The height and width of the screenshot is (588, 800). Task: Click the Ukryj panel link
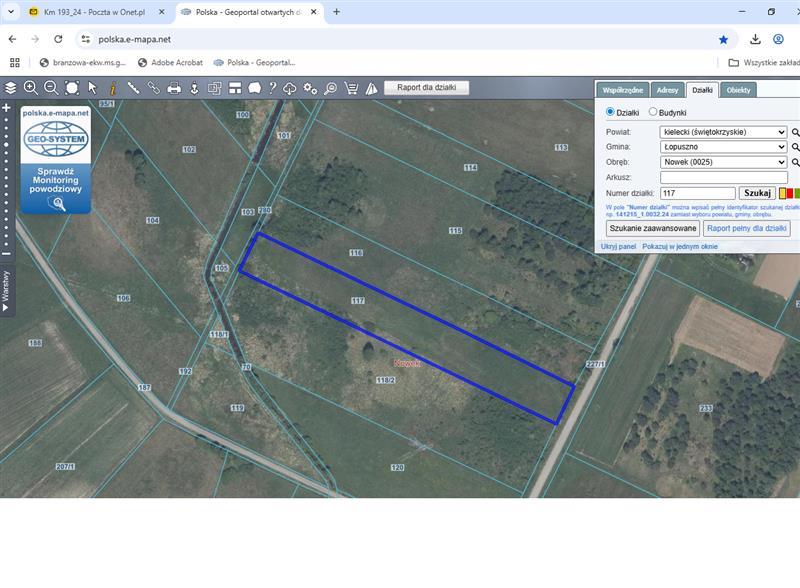click(x=619, y=245)
